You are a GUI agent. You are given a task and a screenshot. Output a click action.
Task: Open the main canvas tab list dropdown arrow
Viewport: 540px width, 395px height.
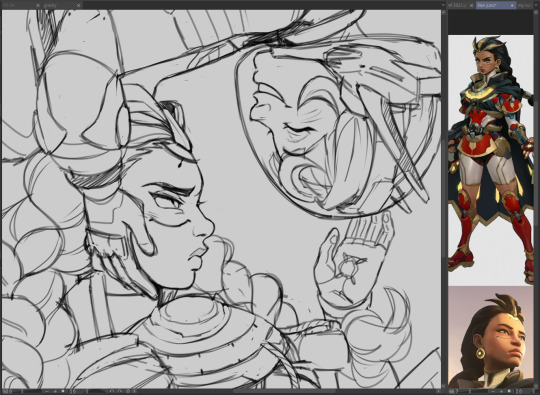[x=443, y=5]
